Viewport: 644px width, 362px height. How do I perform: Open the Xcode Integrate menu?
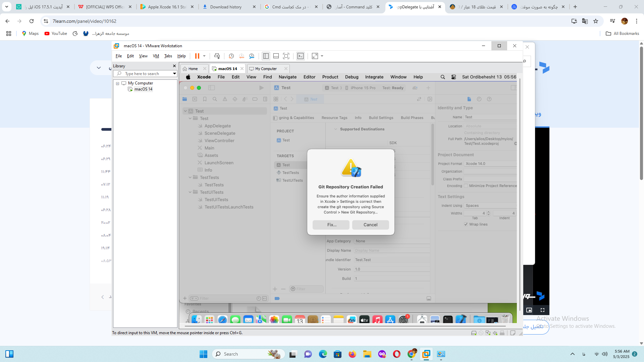[374, 77]
